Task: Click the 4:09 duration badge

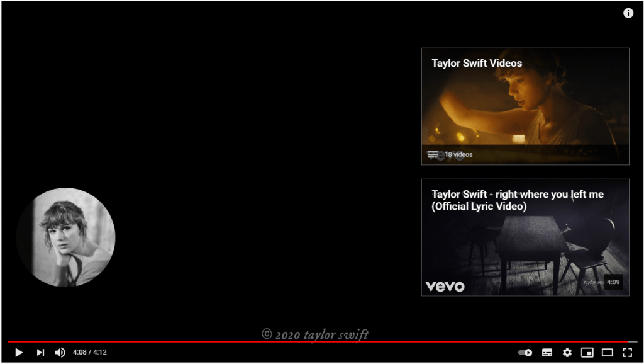Action: 613,282
